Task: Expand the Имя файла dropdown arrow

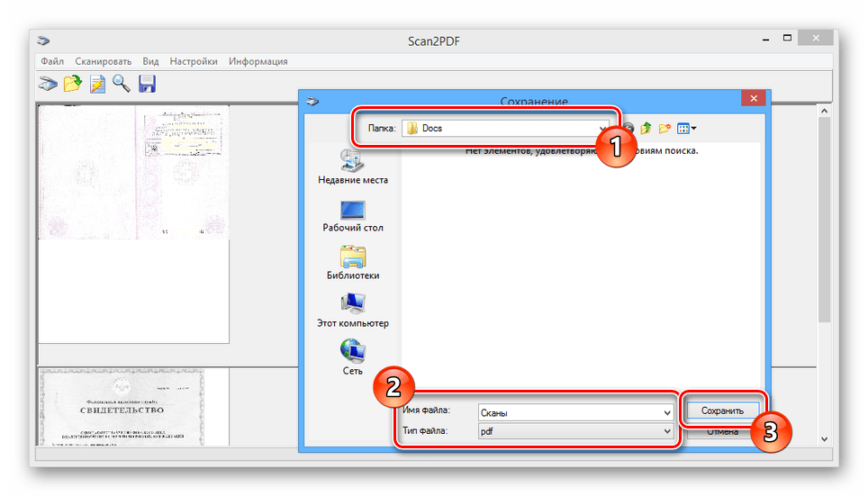Action: [667, 412]
